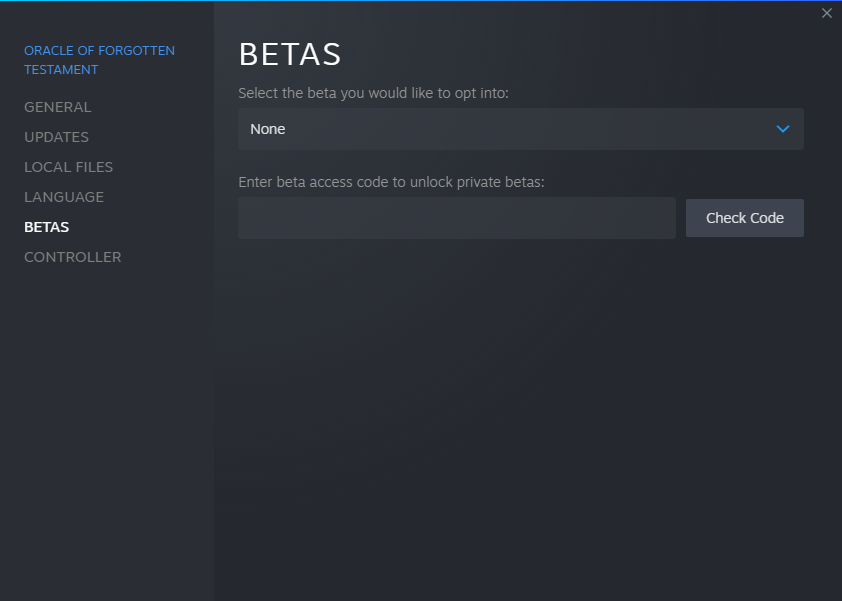Click the 'None' value text in dropdown
The image size is (842, 601).
pos(268,129)
